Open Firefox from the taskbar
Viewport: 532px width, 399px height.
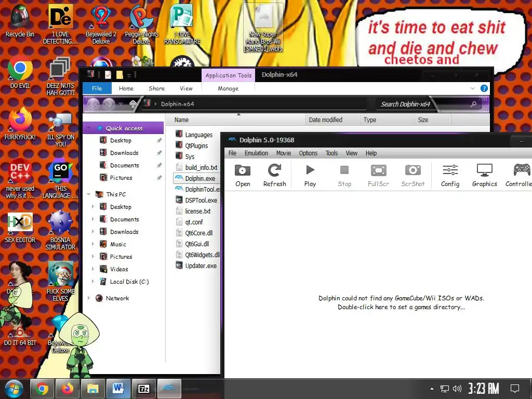tap(68, 389)
